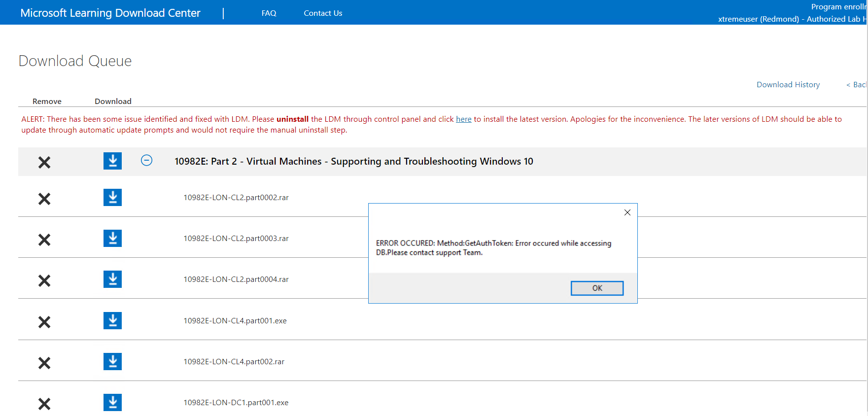
Task: Remove 10982E-LON-CL2.part0004.rar from queue
Action: 44,281
